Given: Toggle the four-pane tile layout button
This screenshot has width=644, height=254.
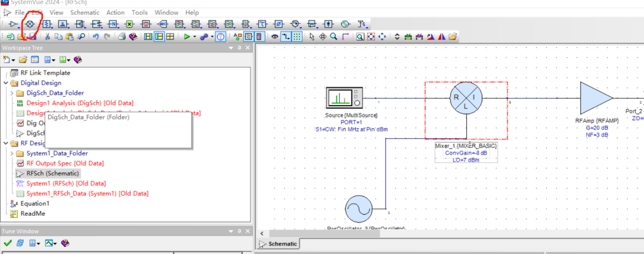Looking at the screenshot, I should coord(169,36).
